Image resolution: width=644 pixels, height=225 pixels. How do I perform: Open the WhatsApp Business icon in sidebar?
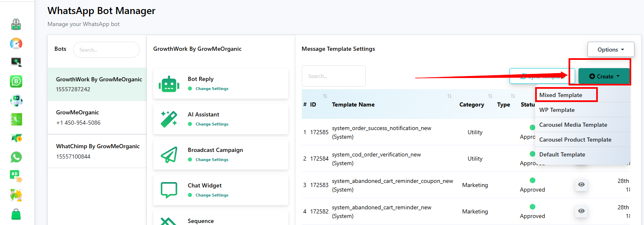click(16, 81)
